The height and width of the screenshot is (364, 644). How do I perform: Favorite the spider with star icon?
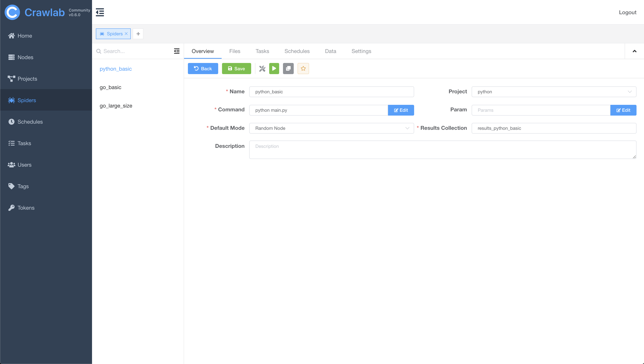point(303,68)
